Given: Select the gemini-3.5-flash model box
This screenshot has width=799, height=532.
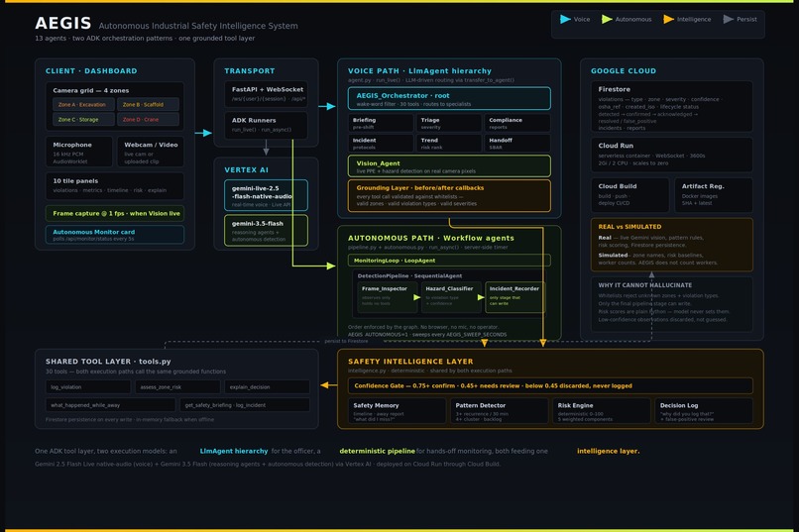Looking at the screenshot, I should click(x=266, y=230).
